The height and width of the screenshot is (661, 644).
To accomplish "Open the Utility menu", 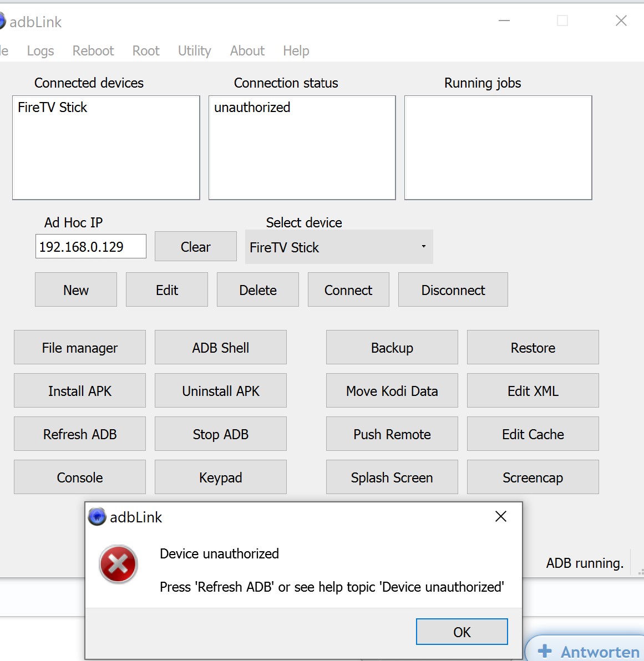I will [195, 50].
